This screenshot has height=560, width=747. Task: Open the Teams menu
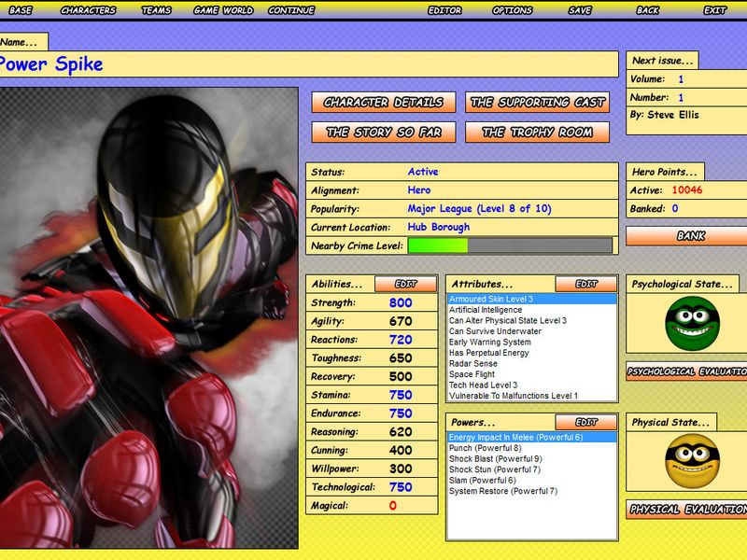[x=156, y=10]
